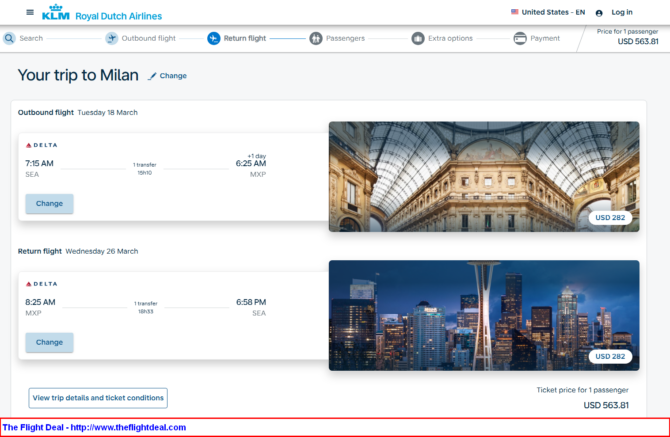
Task: Click the 6:58 PM arrival time
Action: point(251,302)
